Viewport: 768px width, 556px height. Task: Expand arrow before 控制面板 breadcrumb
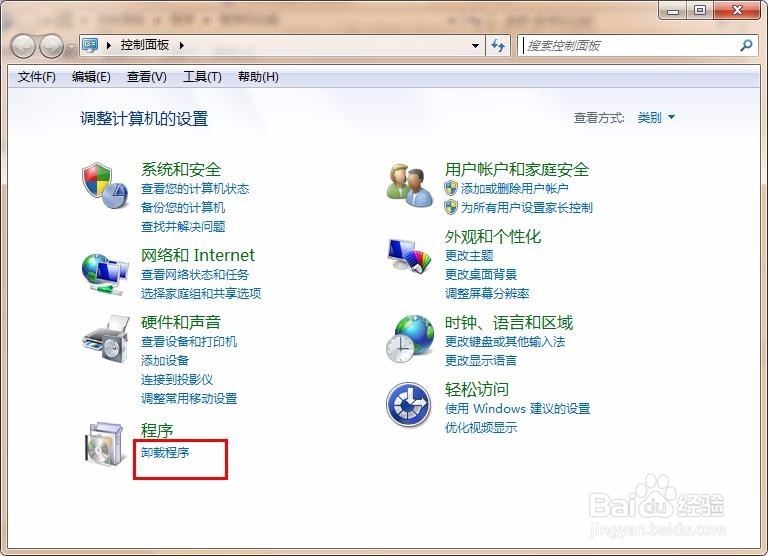pyautogui.click(x=109, y=46)
